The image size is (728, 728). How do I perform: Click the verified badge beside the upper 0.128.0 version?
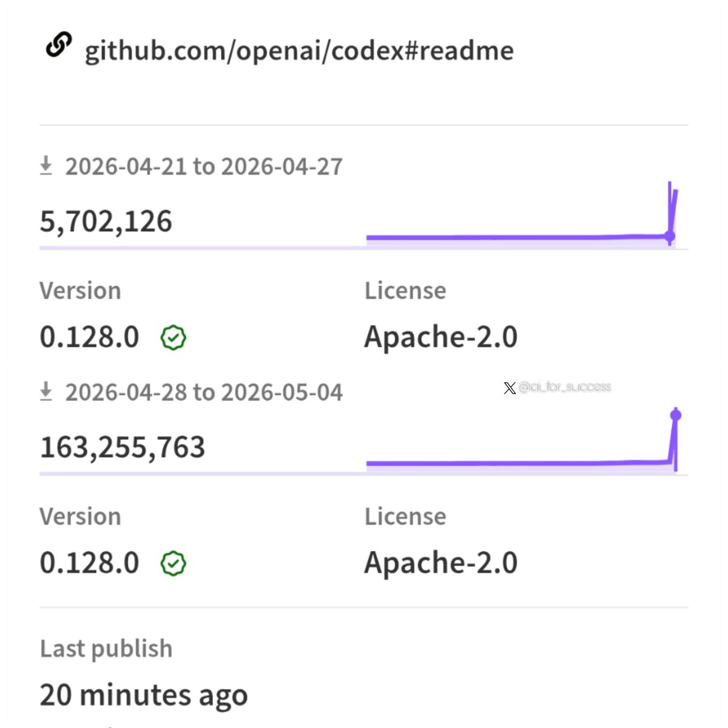pyautogui.click(x=174, y=338)
